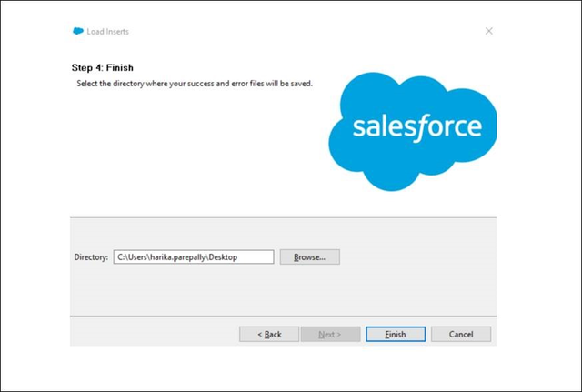Click the "Load Inserts" window title text

108,31
